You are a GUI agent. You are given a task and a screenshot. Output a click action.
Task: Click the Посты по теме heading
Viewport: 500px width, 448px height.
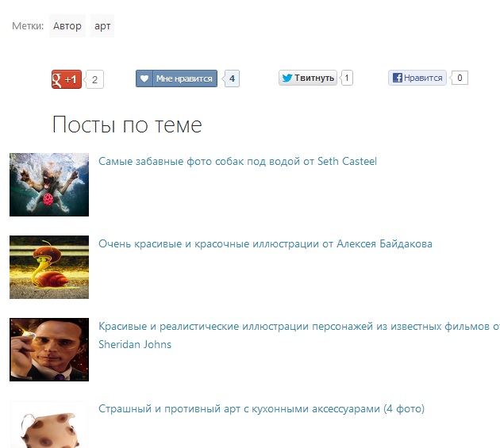tap(127, 125)
